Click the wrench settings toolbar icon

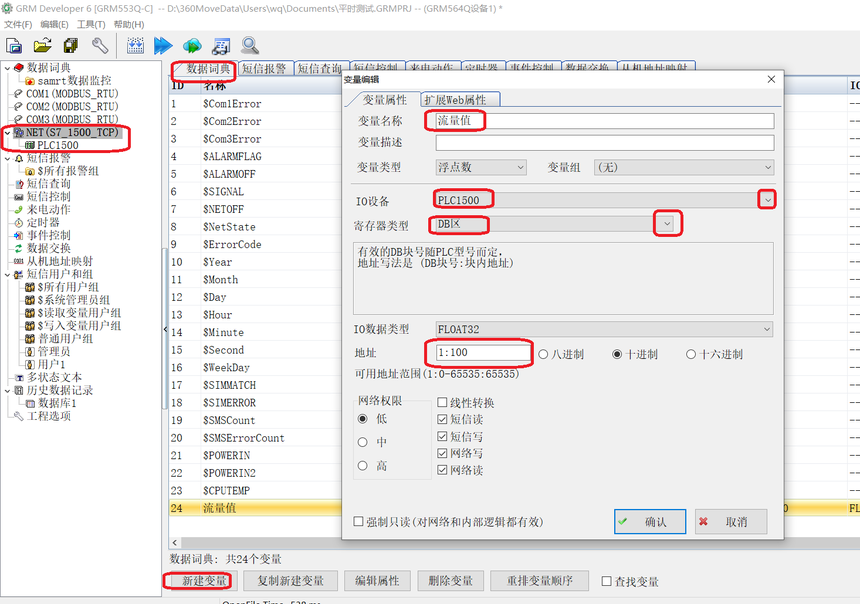(100, 45)
